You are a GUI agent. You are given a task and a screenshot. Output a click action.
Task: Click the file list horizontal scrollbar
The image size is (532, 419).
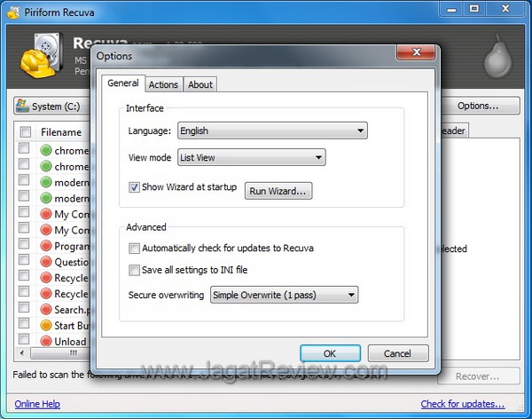(x=53, y=352)
